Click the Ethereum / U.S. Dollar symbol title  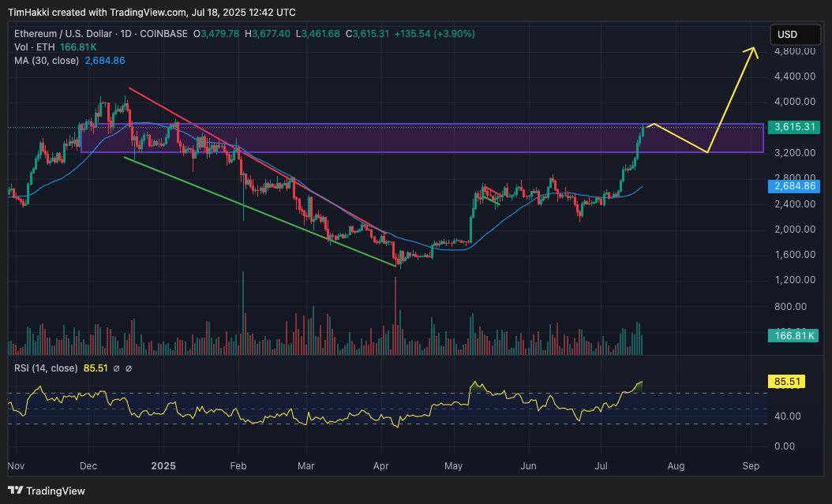[62, 33]
